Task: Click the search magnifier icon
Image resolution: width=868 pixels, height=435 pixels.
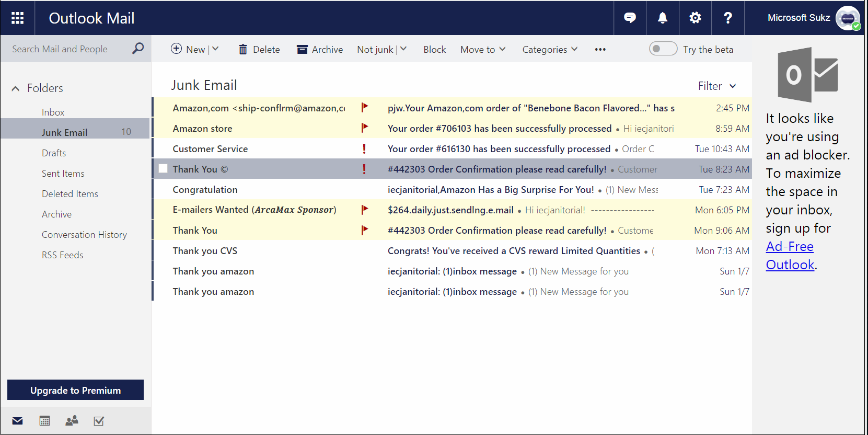Action: (138, 49)
